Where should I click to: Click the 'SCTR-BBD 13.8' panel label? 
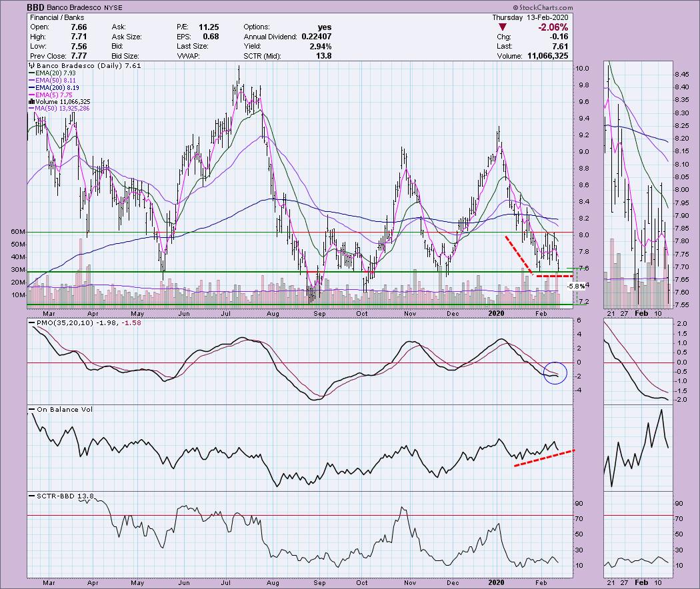click(x=65, y=496)
